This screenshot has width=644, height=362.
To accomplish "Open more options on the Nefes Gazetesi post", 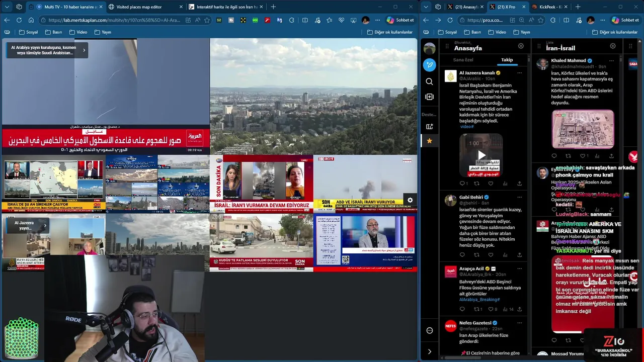I will click(x=519, y=323).
